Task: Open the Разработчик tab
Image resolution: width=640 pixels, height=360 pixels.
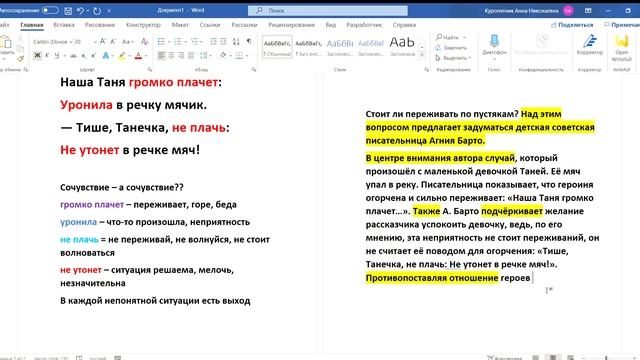Action: coord(364,25)
